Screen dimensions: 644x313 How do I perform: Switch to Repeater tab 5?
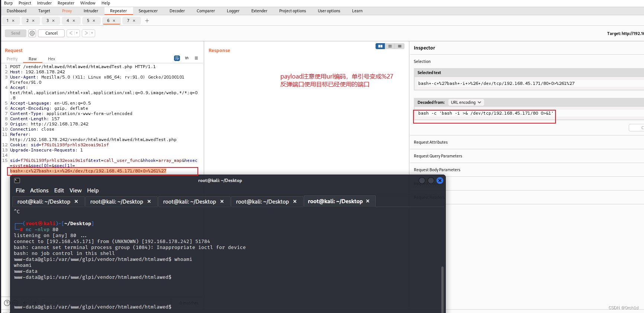tap(88, 20)
